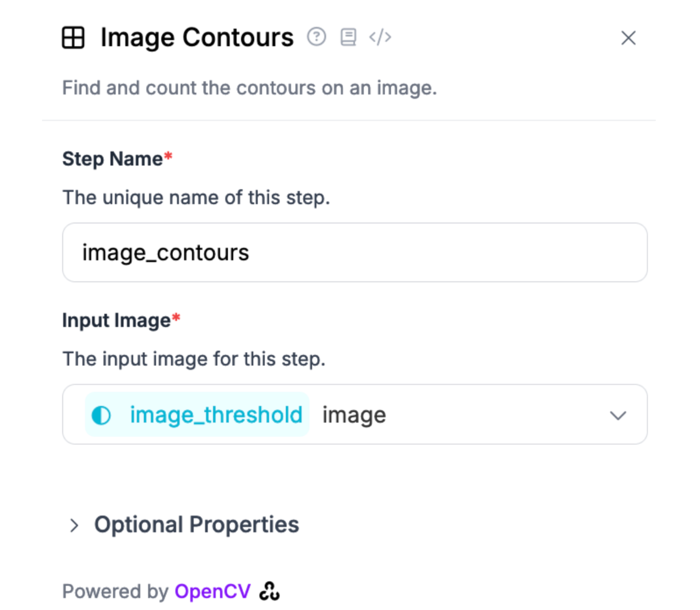
Task: Open the help question mark icon
Action: [316, 37]
